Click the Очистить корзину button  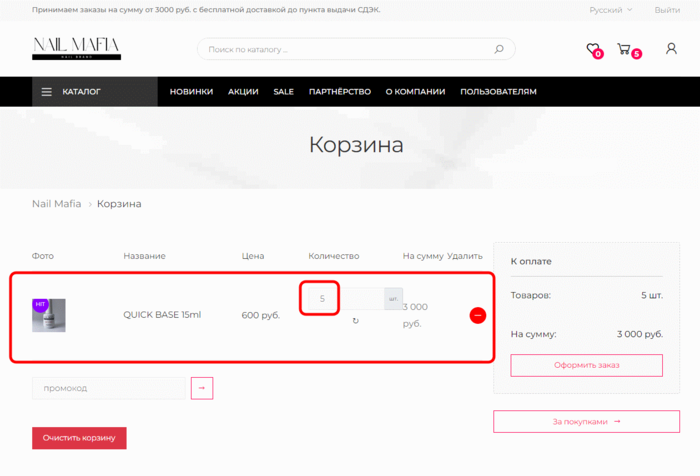79,438
